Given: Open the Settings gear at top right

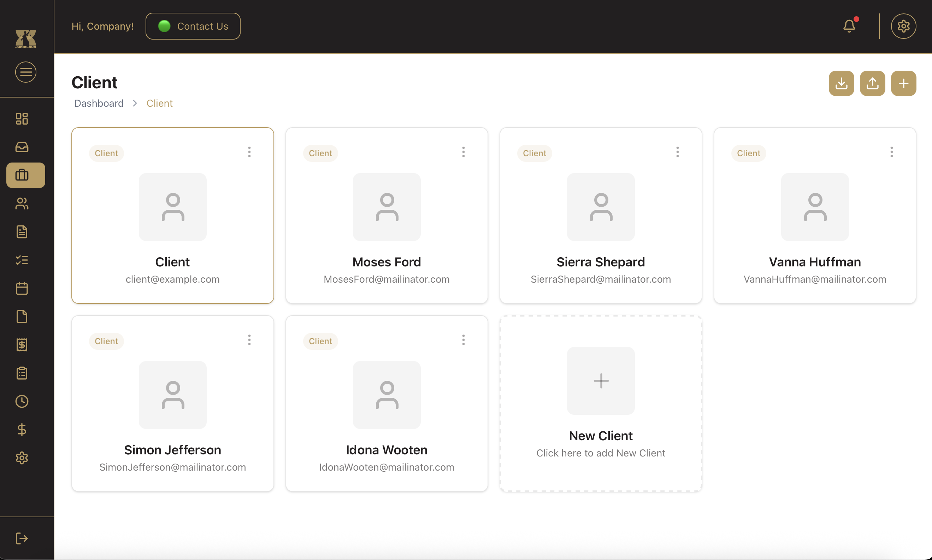Looking at the screenshot, I should pyautogui.click(x=904, y=26).
